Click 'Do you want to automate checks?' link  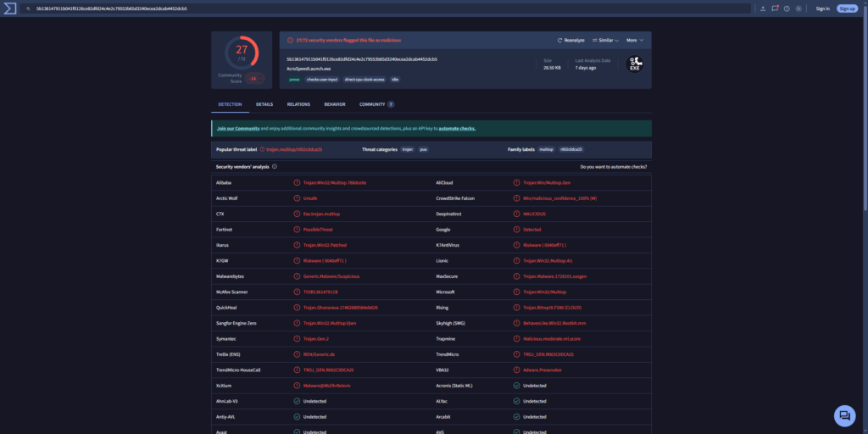[614, 167]
